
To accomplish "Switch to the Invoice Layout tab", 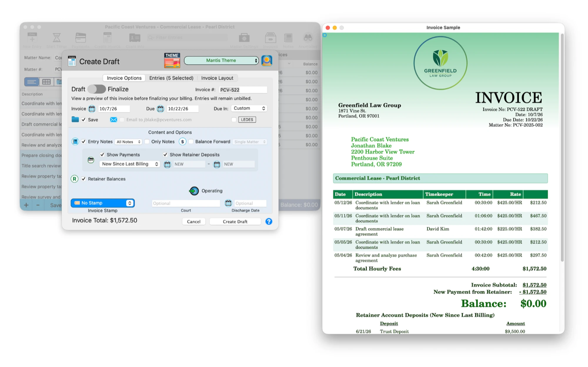I will (x=217, y=78).
